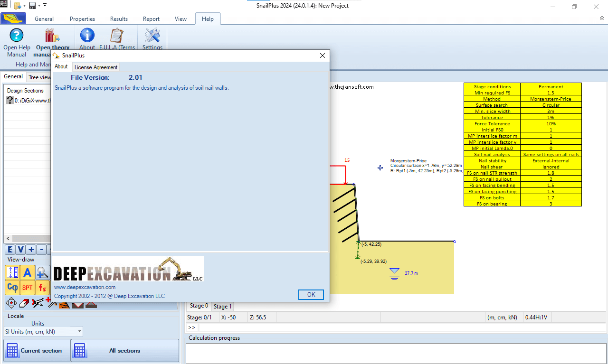Screen dimensions: 608x364
Task: Open the theory manual books icon
Action: point(52,36)
